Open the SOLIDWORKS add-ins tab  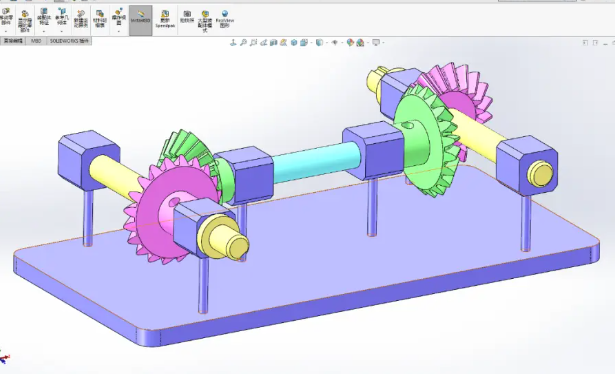[x=69, y=41]
